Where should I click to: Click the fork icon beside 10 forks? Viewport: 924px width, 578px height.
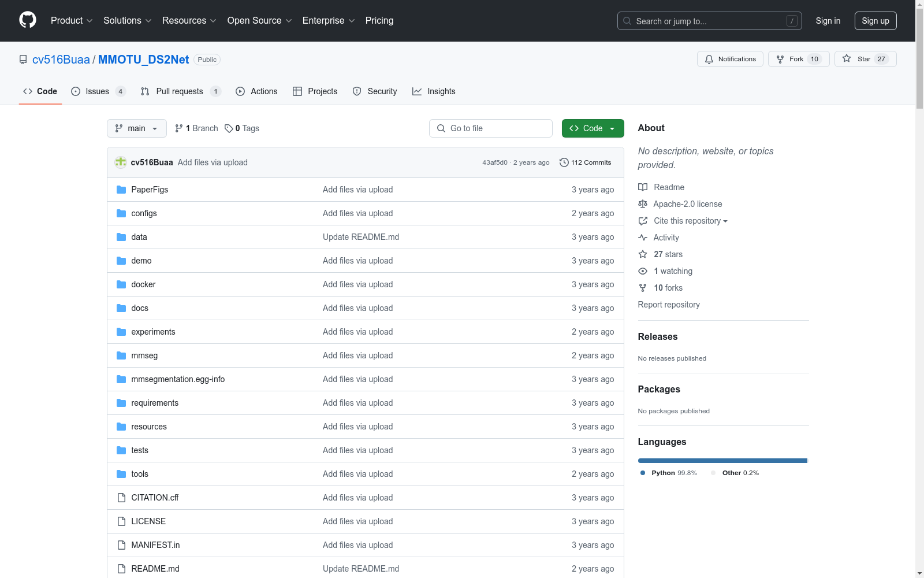tap(643, 288)
